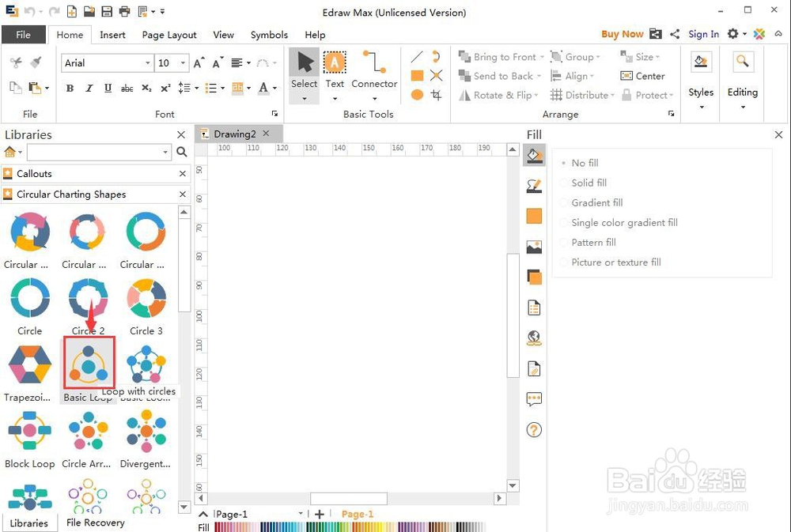Open the picture panel icon in sidebar
This screenshot has height=532, width=791.
pyautogui.click(x=534, y=247)
